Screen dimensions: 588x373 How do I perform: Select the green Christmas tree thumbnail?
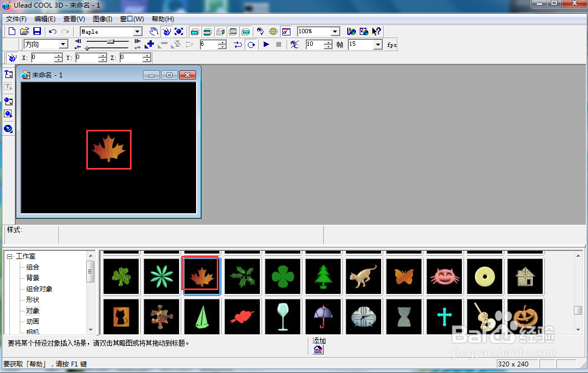(323, 276)
